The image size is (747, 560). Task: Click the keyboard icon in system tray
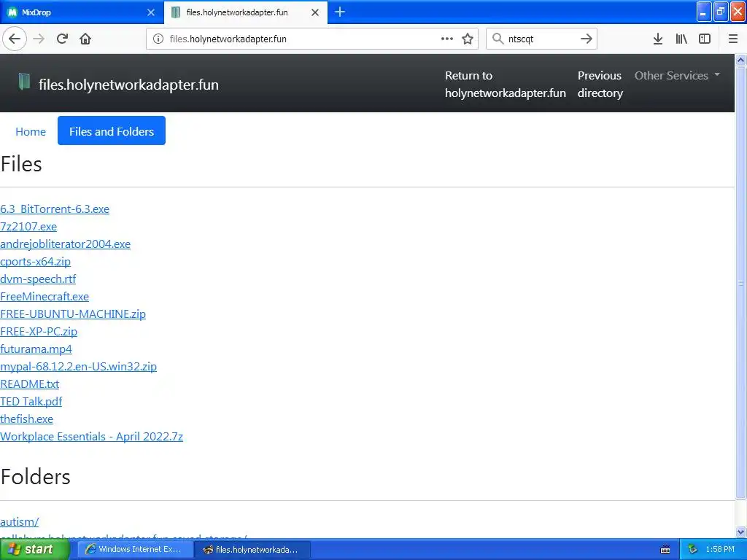tap(665, 550)
